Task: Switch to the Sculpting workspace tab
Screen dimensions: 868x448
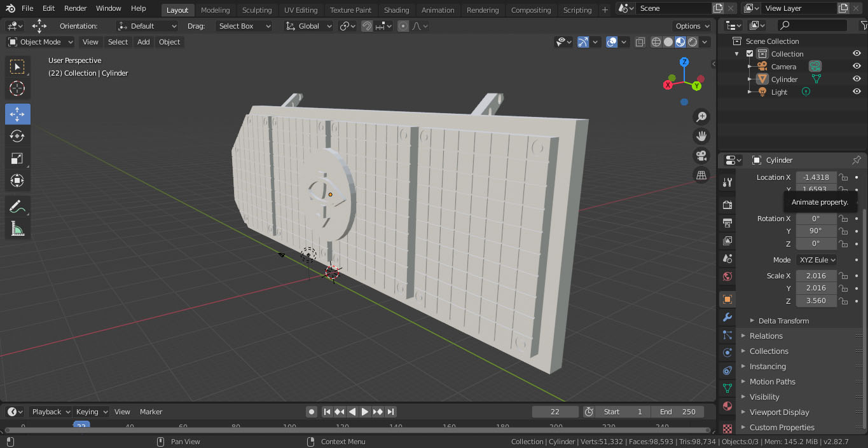Action: (x=256, y=10)
